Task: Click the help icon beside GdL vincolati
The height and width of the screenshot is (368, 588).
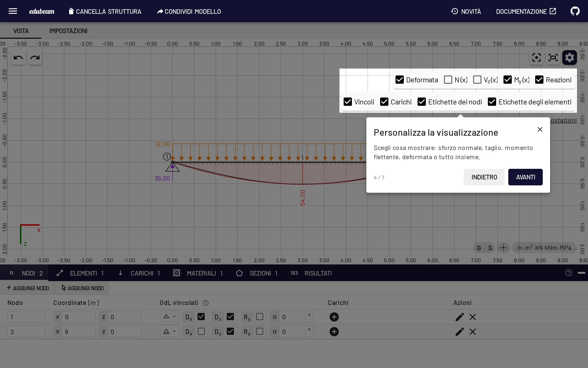Action: (206, 303)
